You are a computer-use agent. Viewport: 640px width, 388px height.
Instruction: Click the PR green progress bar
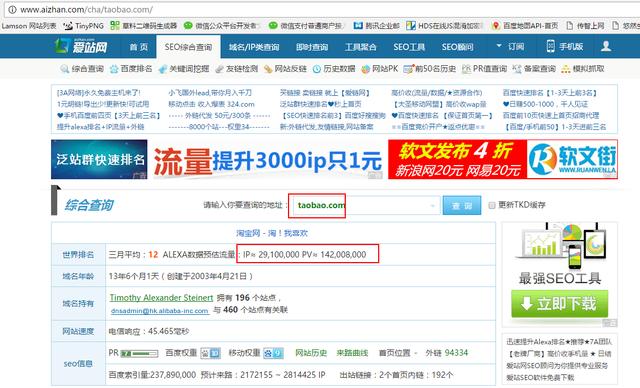[x=139, y=353]
